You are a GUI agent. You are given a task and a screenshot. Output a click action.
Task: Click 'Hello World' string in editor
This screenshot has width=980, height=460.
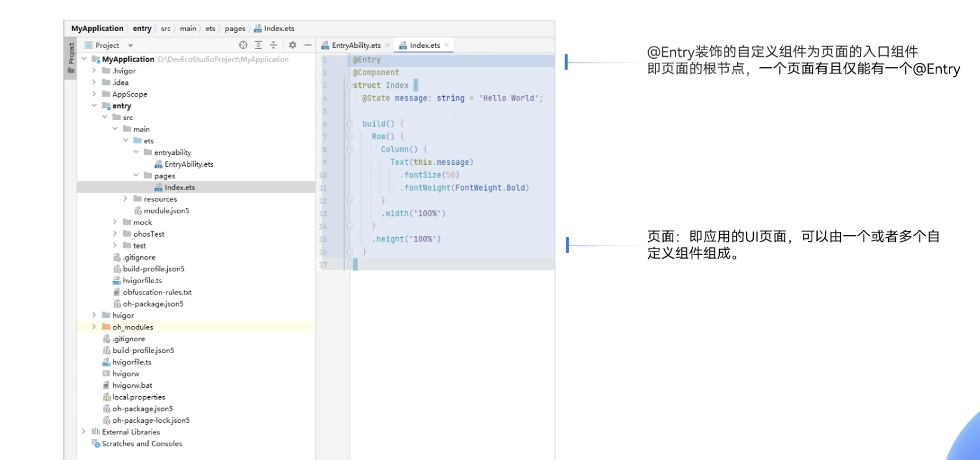click(x=509, y=98)
